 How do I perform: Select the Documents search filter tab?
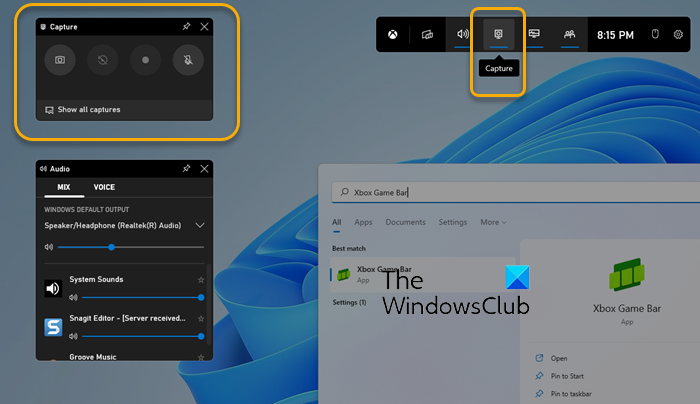tap(405, 222)
